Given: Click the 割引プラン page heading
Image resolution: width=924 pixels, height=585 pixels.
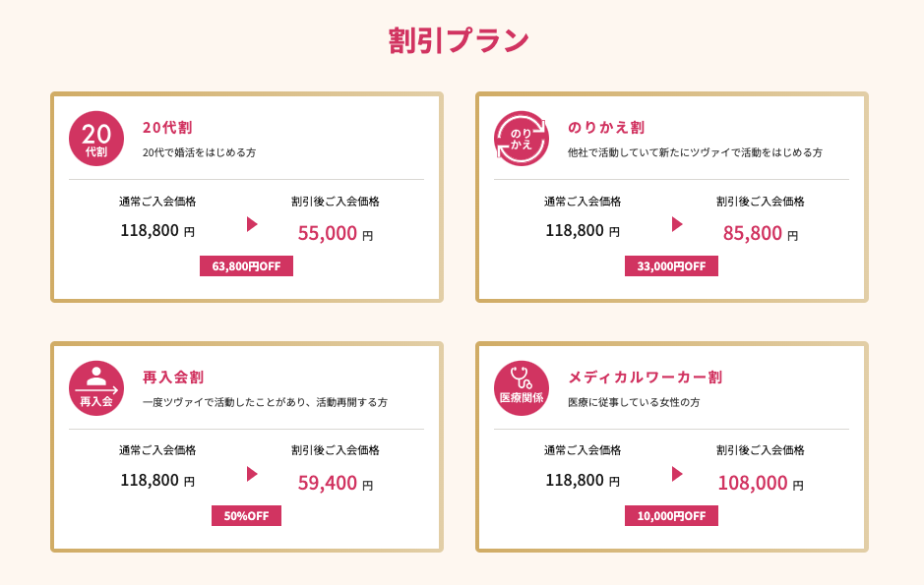Looking at the screenshot, I should [459, 40].
